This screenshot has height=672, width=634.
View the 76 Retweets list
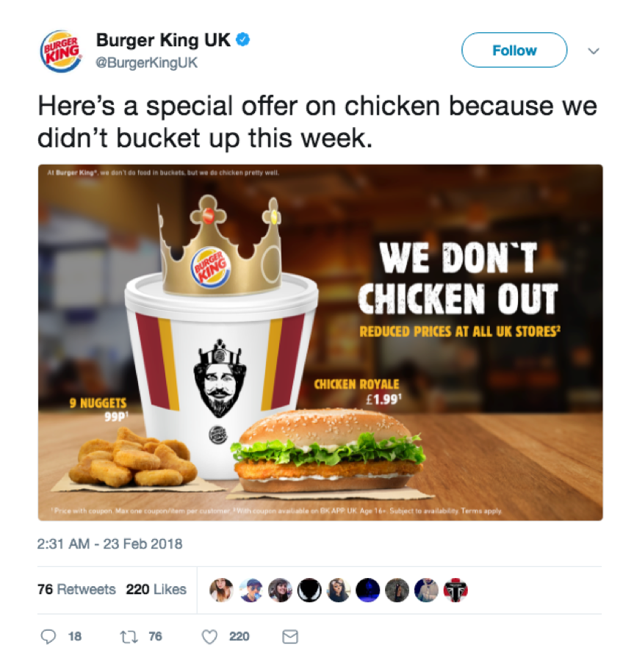76,589
